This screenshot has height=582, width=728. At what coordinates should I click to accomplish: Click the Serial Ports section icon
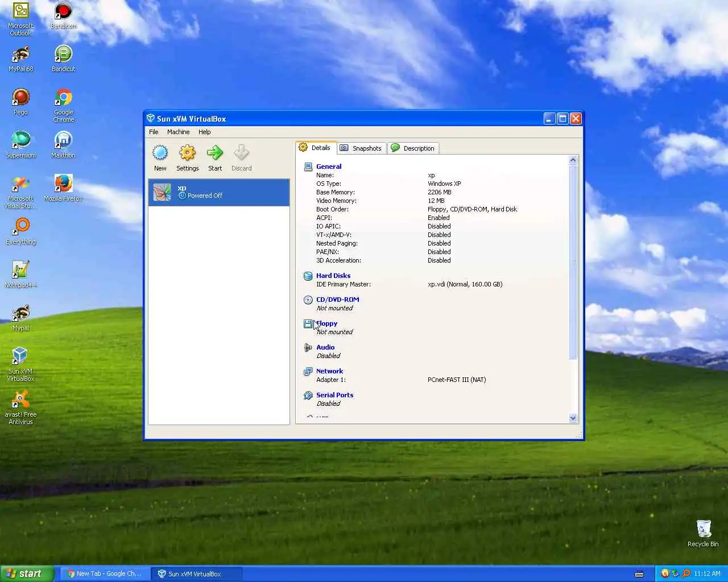(308, 395)
